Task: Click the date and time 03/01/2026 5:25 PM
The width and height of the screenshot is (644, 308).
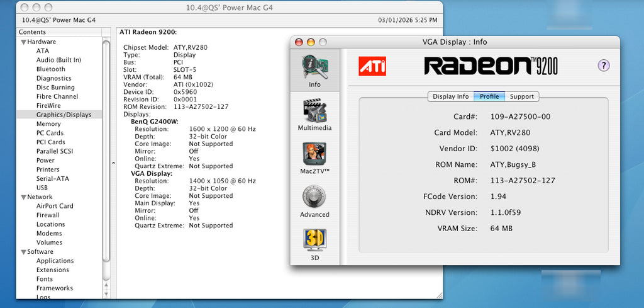Action: point(408,20)
